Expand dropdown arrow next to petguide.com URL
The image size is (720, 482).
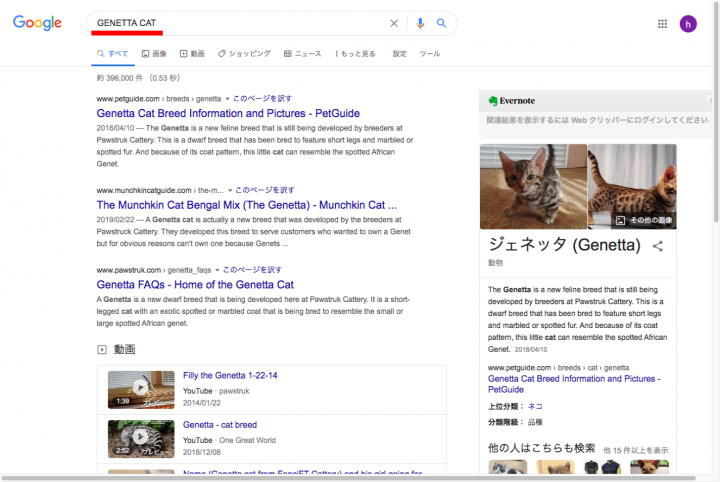[227, 99]
